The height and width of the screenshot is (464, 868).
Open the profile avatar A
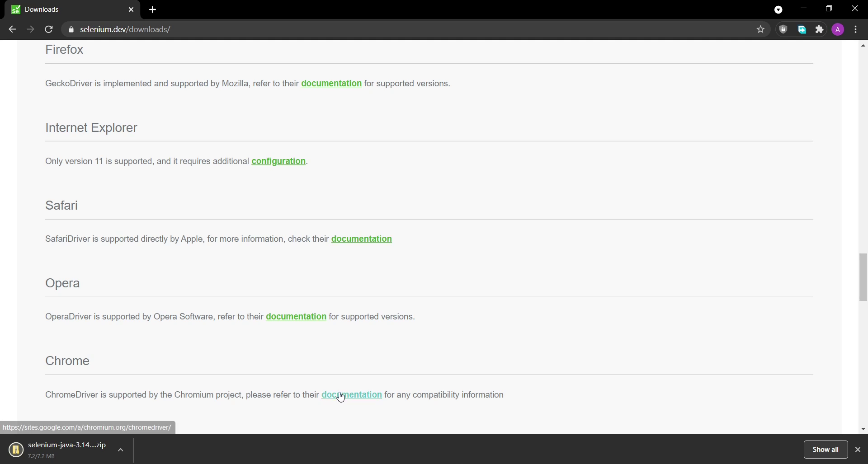(838, 29)
